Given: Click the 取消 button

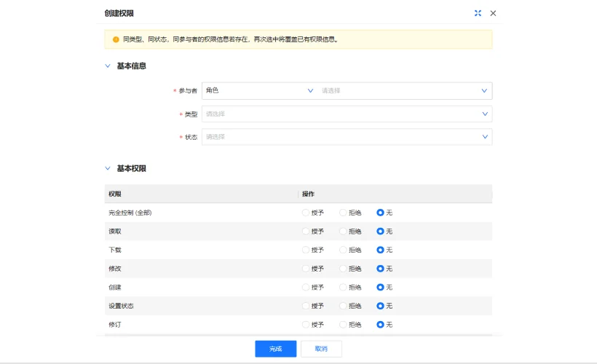Looking at the screenshot, I should (321, 349).
